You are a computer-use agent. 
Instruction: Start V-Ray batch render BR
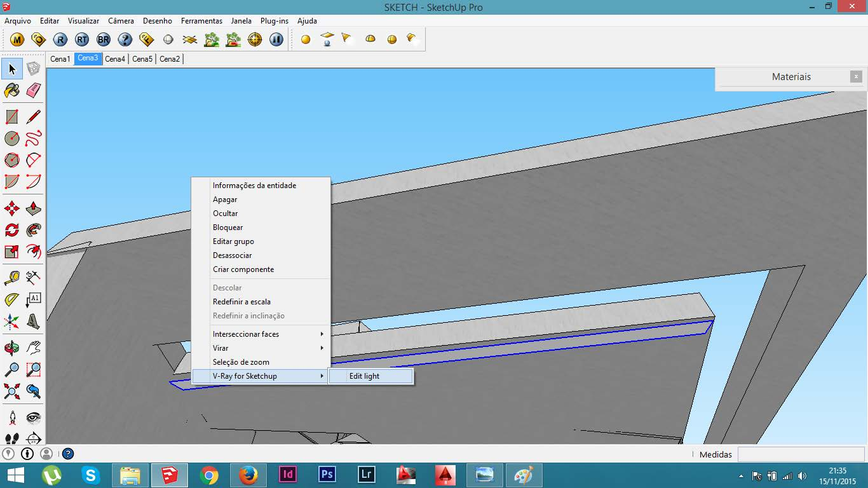coord(103,39)
